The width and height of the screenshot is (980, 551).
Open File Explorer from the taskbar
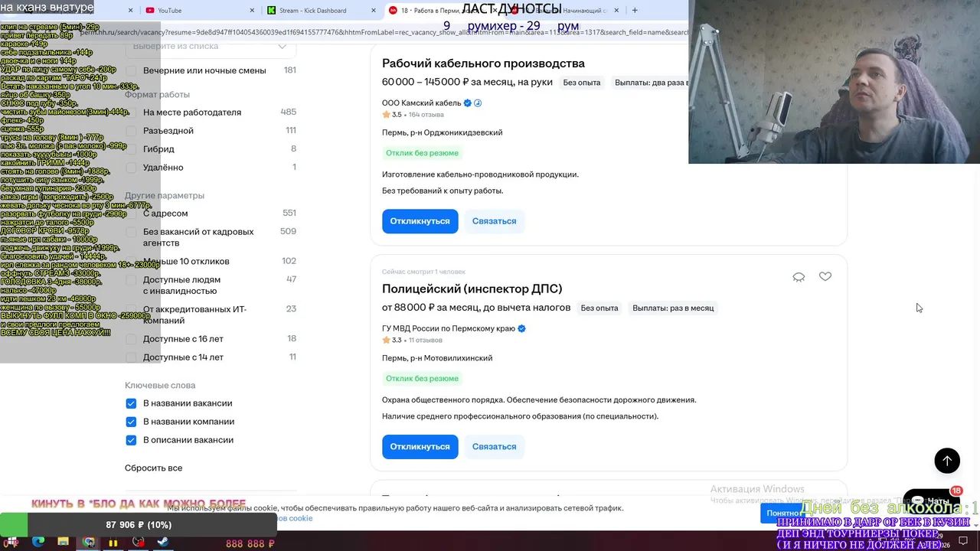[x=63, y=542]
